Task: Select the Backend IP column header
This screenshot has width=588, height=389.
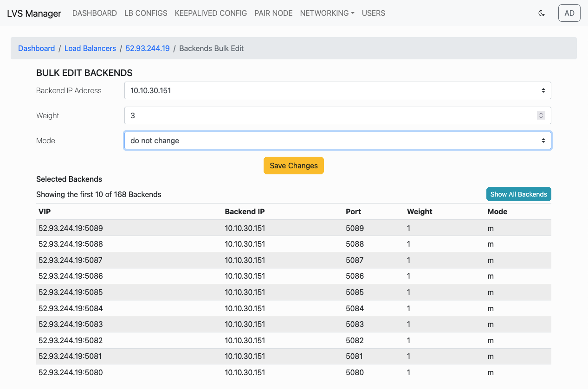Action: click(x=245, y=211)
